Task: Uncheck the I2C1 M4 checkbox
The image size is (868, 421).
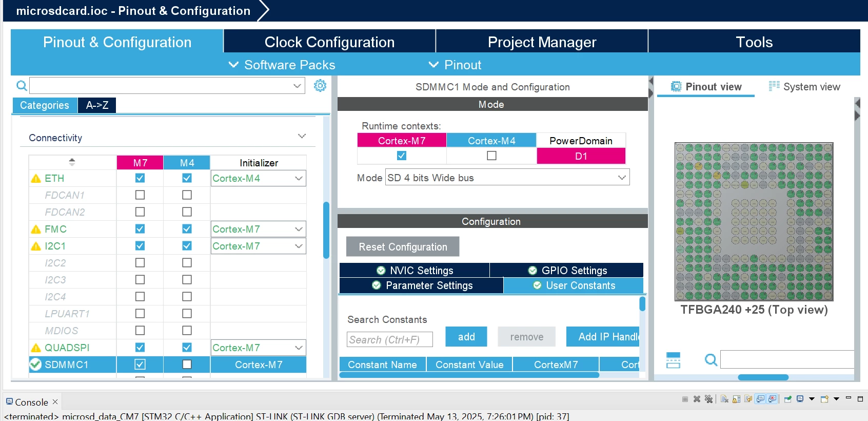Action: [187, 246]
